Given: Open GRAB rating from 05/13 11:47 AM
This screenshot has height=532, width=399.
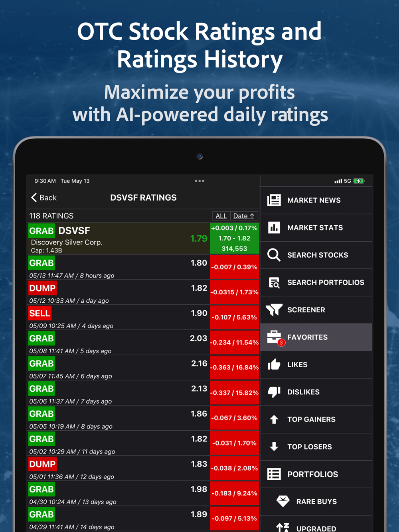Looking at the screenshot, I should [x=143, y=267].
